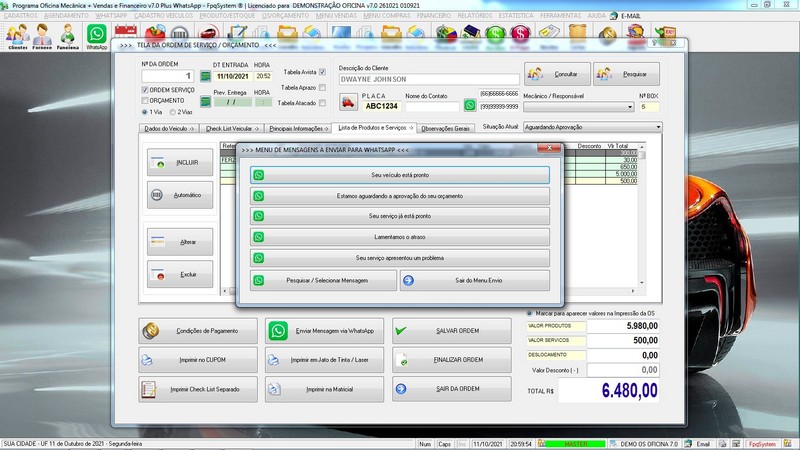Click the Automático button
The image size is (800, 450).
point(180,195)
